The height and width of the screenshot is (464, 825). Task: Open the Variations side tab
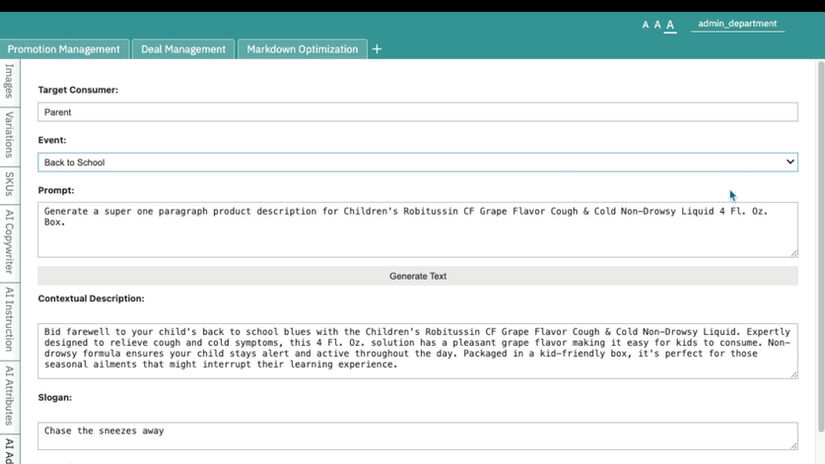[x=9, y=135]
